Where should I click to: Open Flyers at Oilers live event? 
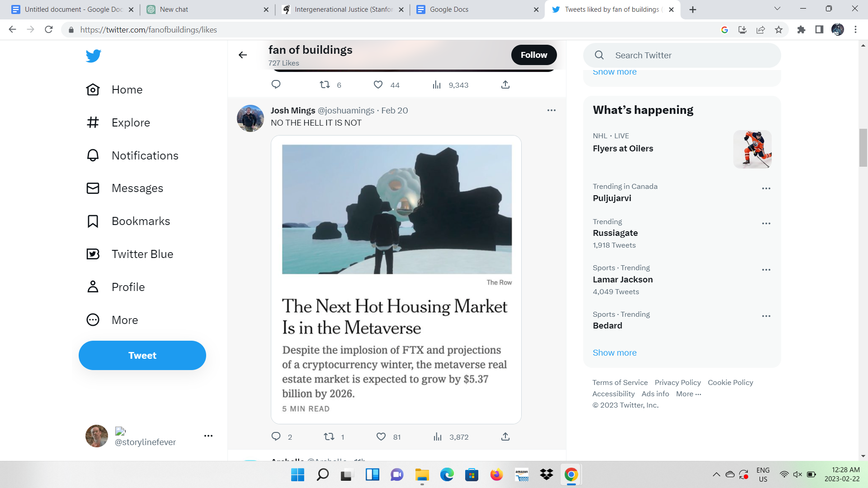[x=682, y=149]
